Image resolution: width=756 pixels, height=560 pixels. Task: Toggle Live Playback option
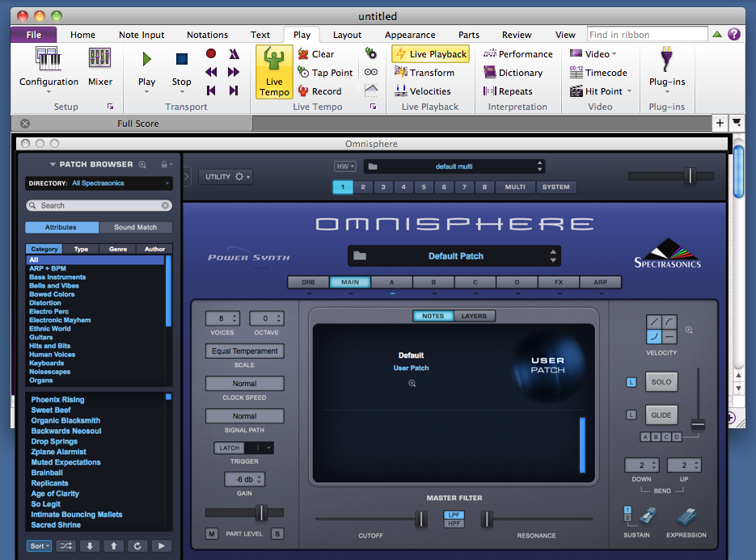(430, 54)
